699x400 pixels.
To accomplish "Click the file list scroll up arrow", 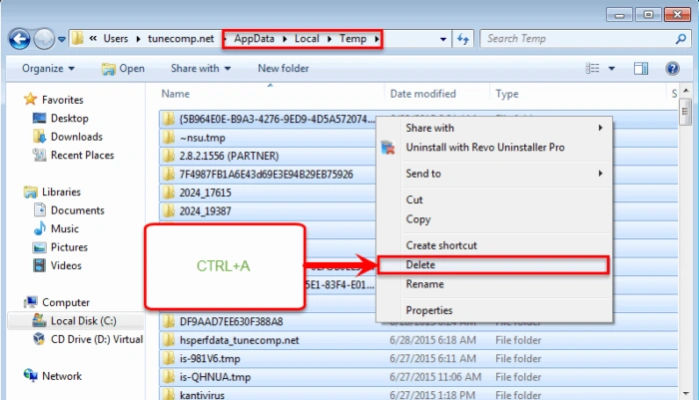I will [686, 91].
